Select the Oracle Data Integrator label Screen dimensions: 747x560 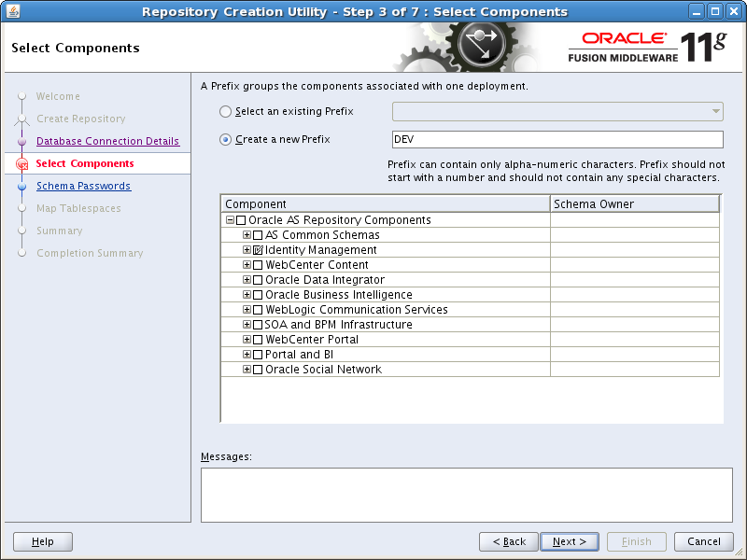[325, 280]
